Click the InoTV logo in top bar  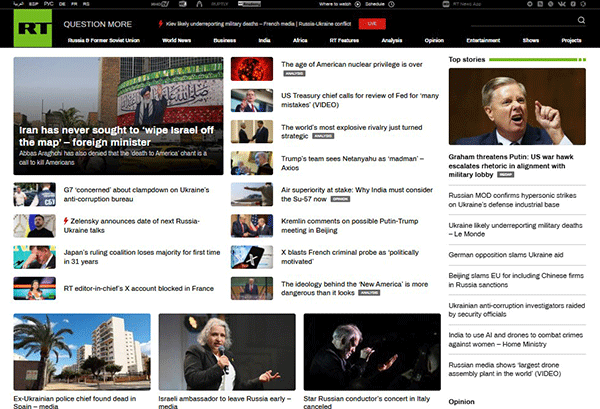(x=160, y=4)
